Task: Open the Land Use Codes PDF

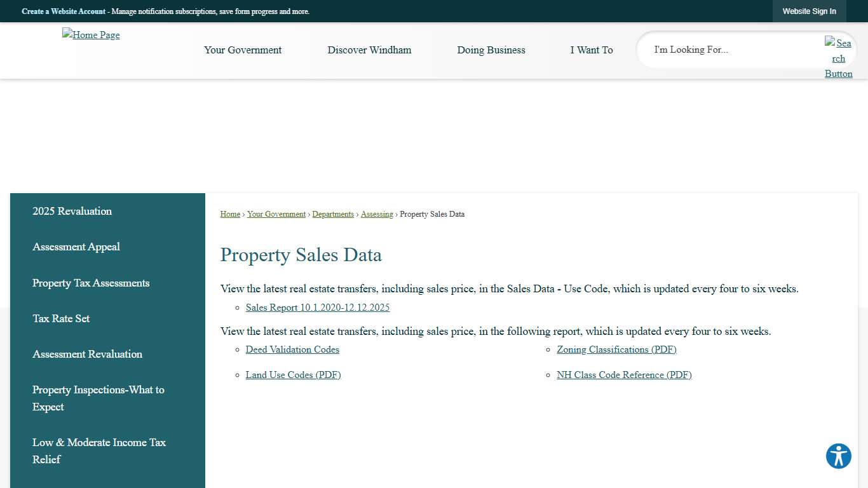Action: [293, 375]
